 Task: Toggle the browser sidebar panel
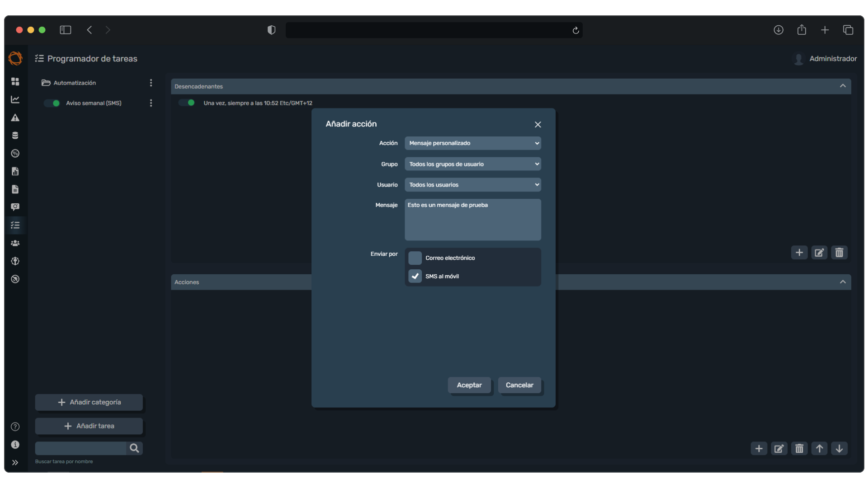[66, 30]
